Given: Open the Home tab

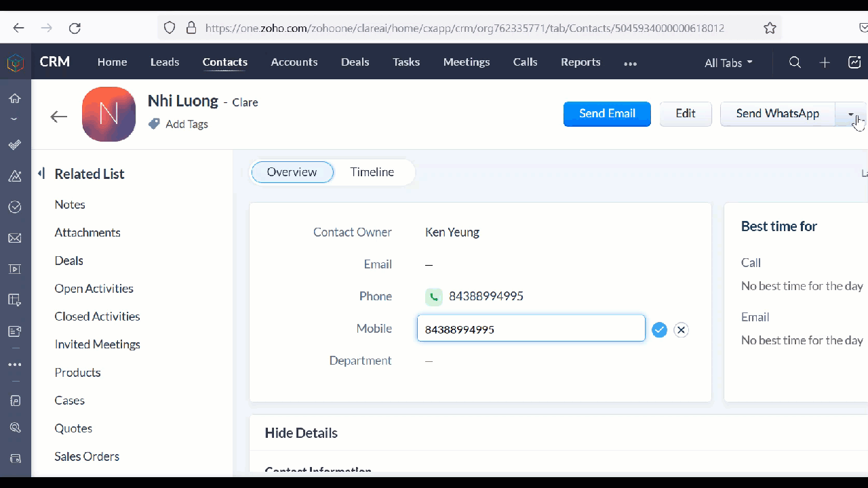Looking at the screenshot, I should [113, 62].
